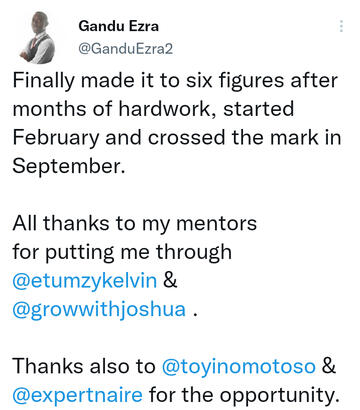Visit the @toyinomotoso profile mention
The width and height of the screenshot is (360, 410).
[x=239, y=366]
